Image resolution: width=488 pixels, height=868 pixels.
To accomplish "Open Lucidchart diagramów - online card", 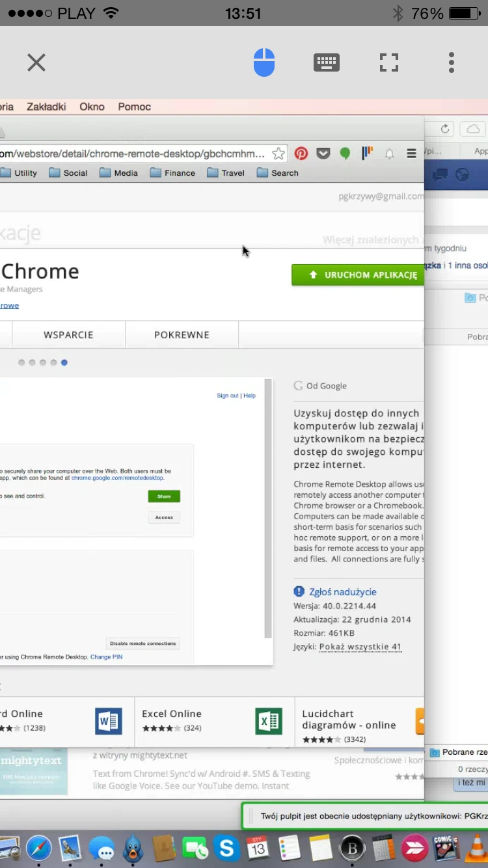I will coord(360,721).
